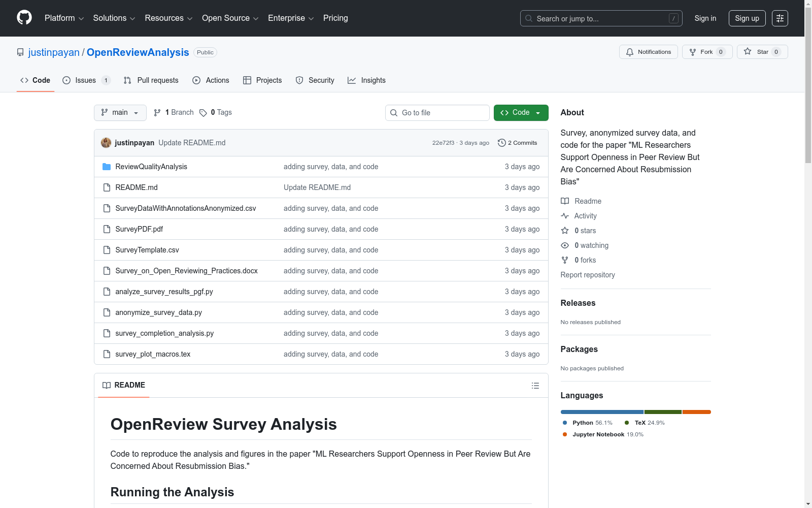The image size is (812, 508).
Task: Star the OpenReviewAnalysis repository
Action: coord(762,52)
